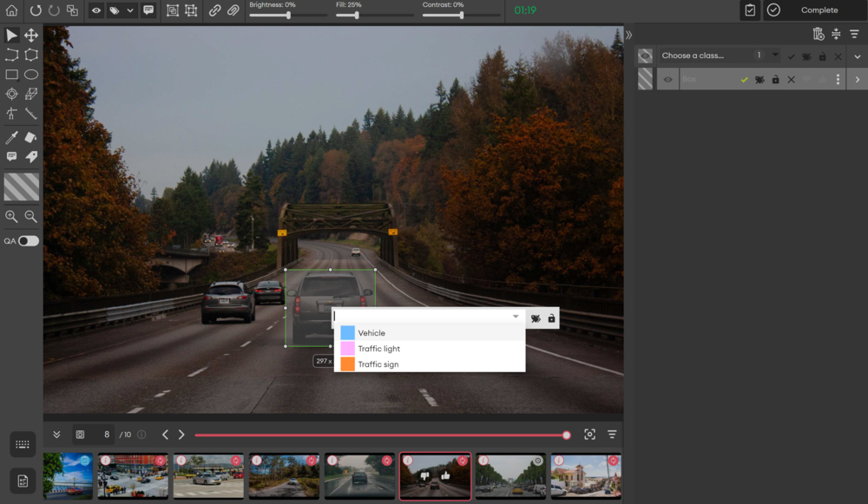Select the pointer arrow tool
This screenshot has height=504, width=868.
(11, 35)
